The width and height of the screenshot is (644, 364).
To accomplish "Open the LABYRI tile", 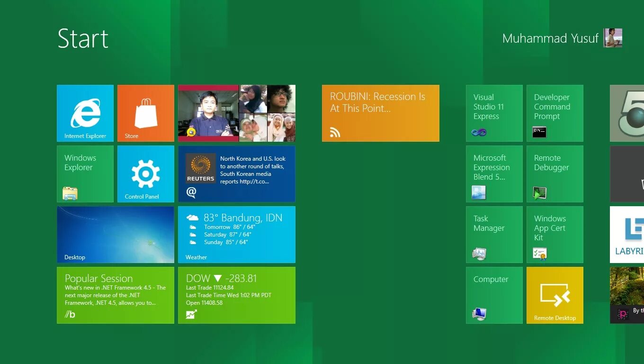I will (x=627, y=235).
